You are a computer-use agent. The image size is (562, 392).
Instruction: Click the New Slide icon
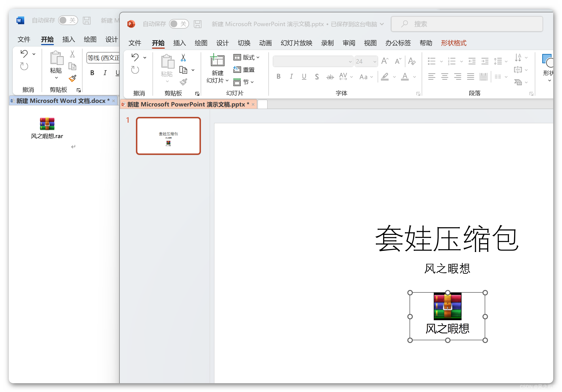tap(217, 61)
